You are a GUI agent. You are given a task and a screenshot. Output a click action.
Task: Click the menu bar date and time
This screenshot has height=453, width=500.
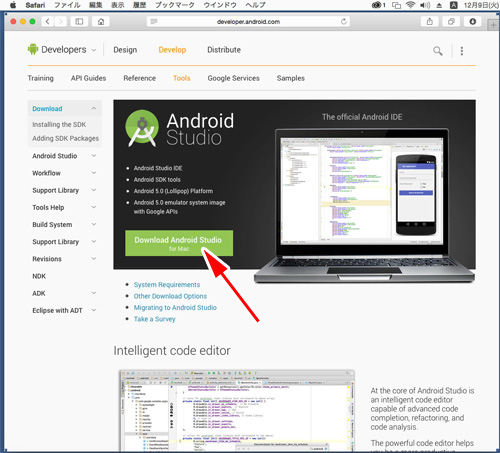tap(481, 5)
